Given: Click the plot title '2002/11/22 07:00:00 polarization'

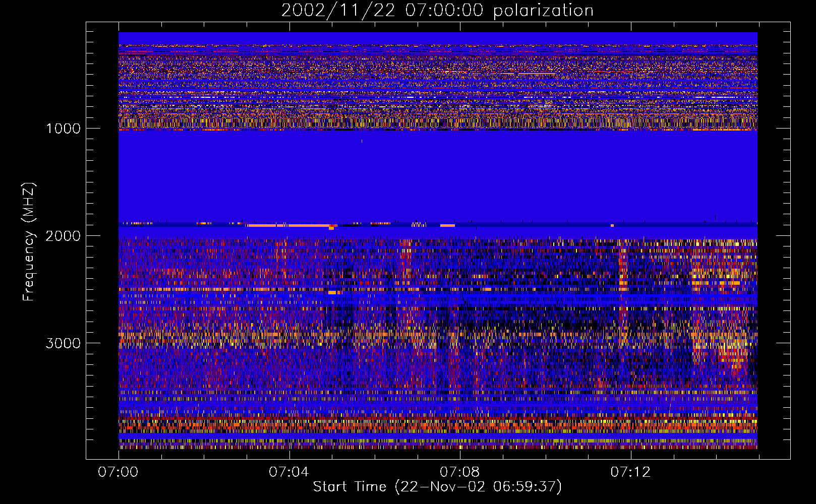Looking at the screenshot, I should click(x=437, y=11).
